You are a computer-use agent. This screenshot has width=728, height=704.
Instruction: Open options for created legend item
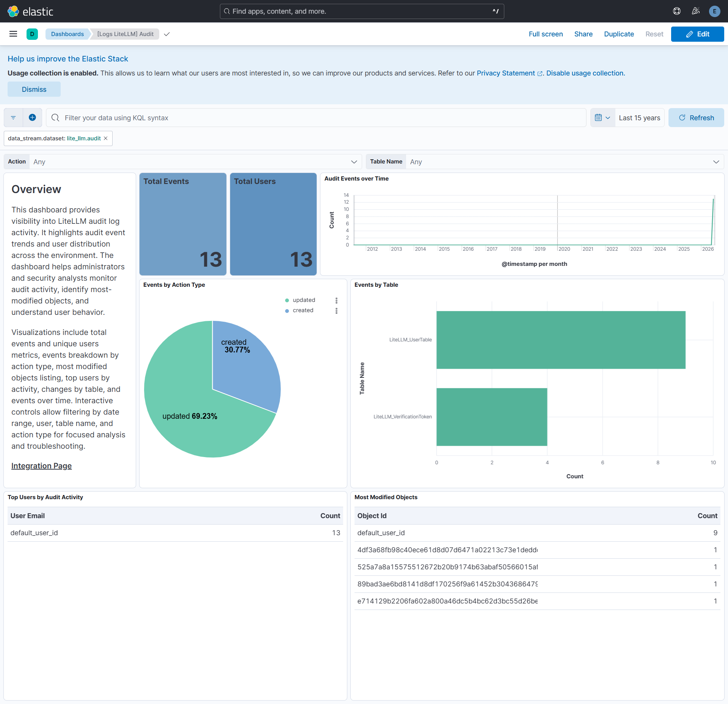point(336,311)
